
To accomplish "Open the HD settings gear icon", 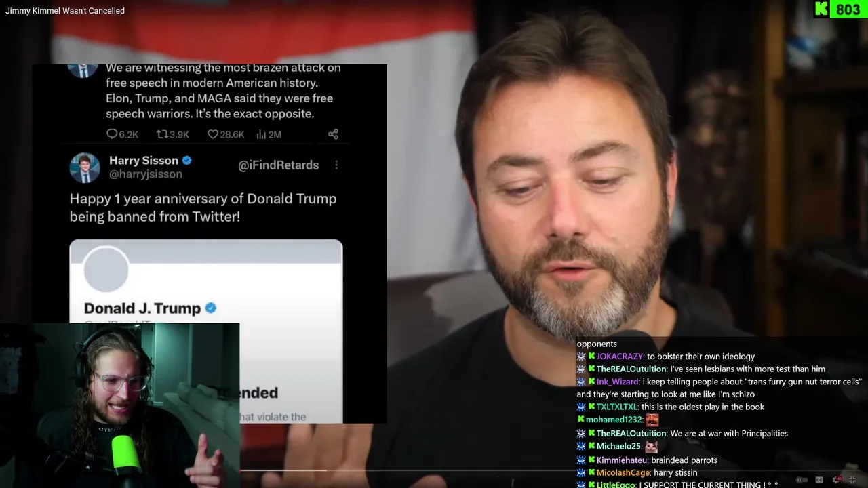I will click(837, 480).
